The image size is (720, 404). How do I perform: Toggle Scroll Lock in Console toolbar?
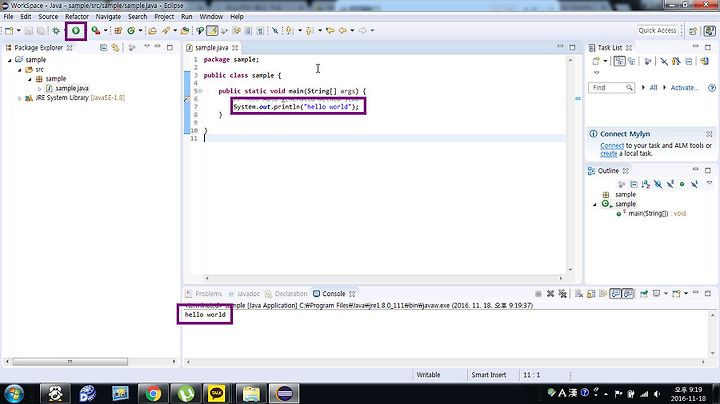591,294
